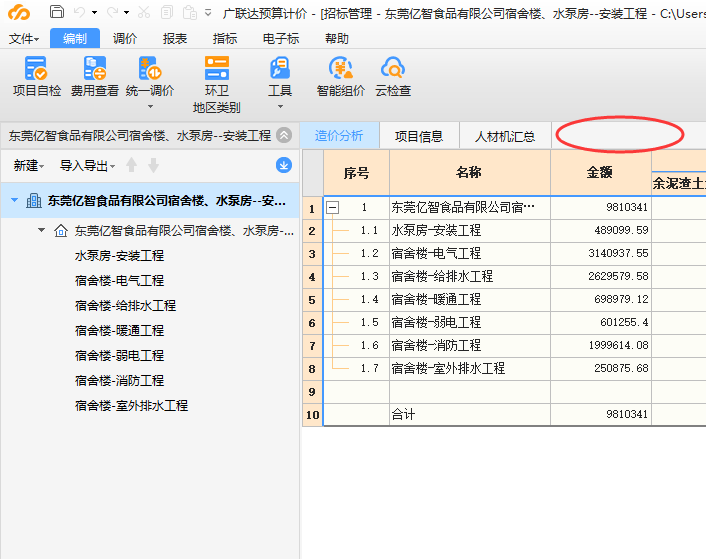This screenshot has width=706, height=559.
Task: Click the redo arrow icon
Action: 112,13
